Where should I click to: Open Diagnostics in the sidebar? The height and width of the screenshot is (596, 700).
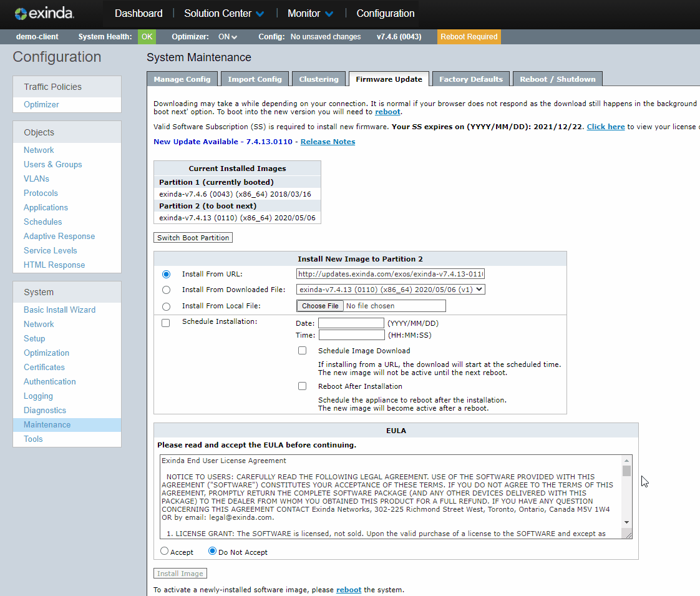pyautogui.click(x=45, y=410)
